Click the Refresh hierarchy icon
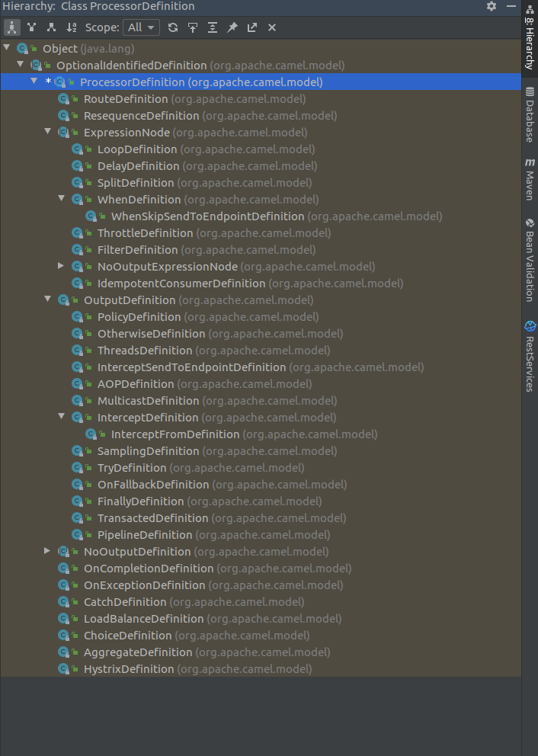Viewport: 538px width, 756px height. [173, 27]
